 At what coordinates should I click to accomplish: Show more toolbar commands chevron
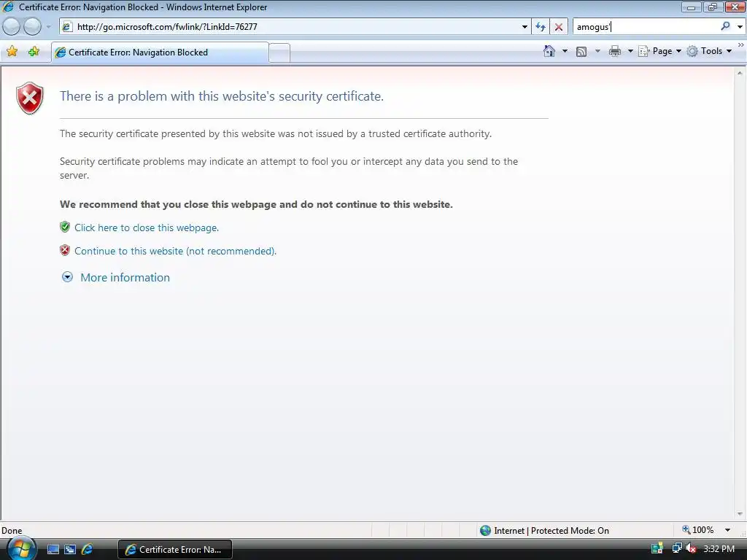pos(741,44)
